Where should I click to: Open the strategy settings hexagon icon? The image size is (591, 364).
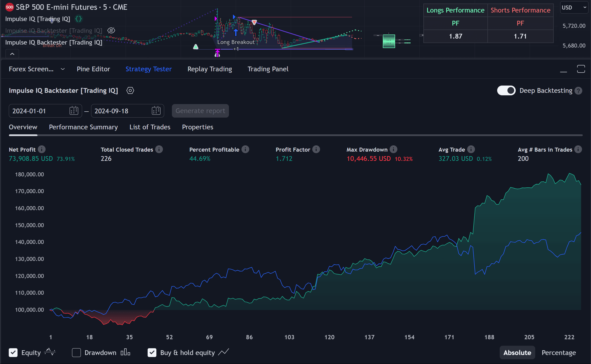[130, 91]
